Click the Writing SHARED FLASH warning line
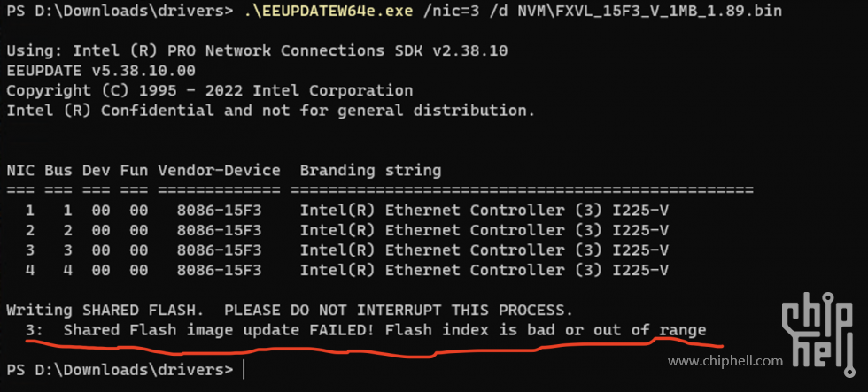The height and width of the screenshot is (392, 868). point(285,311)
